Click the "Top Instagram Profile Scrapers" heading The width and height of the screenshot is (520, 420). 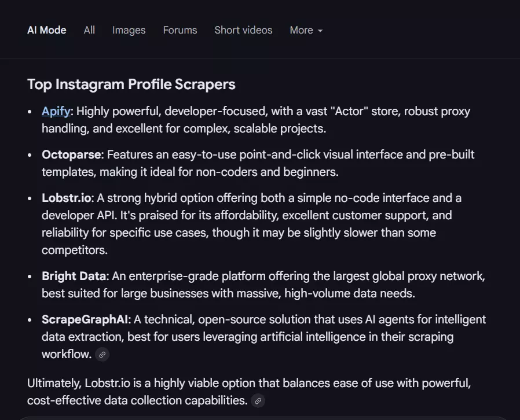[x=131, y=84]
